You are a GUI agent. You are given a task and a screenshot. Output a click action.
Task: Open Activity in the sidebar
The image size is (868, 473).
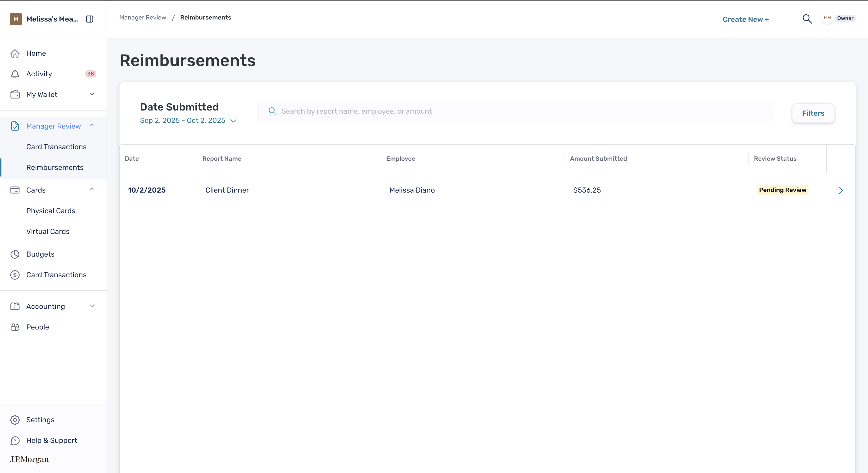(x=39, y=74)
